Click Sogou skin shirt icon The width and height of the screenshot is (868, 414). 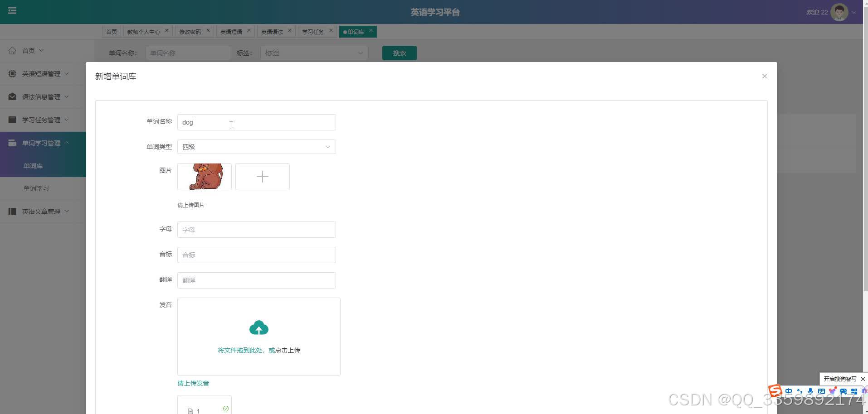pos(832,391)
